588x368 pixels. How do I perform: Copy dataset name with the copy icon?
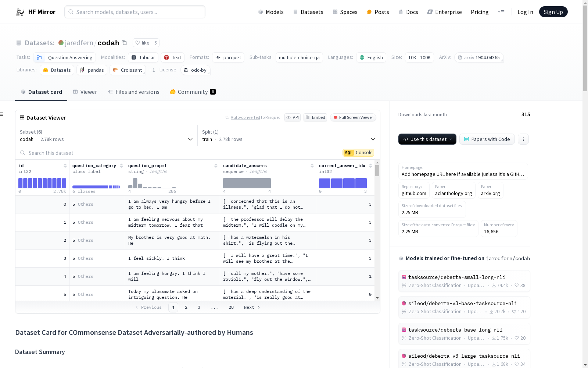tap(124, 43)
